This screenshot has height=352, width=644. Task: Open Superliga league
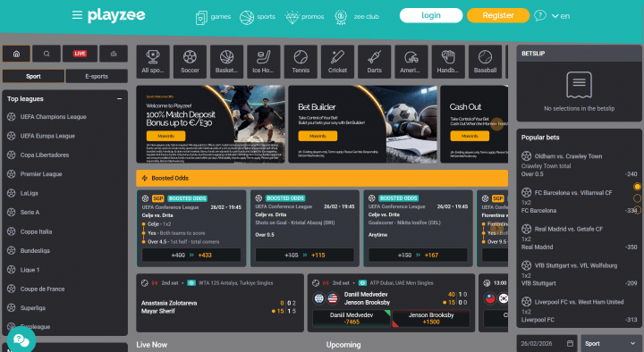click(33, 307)
